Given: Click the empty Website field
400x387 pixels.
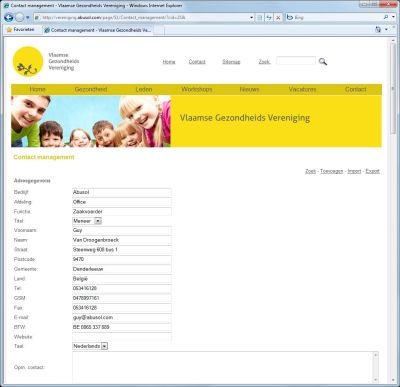Looking at the screenshot, I should click(122, 337).
